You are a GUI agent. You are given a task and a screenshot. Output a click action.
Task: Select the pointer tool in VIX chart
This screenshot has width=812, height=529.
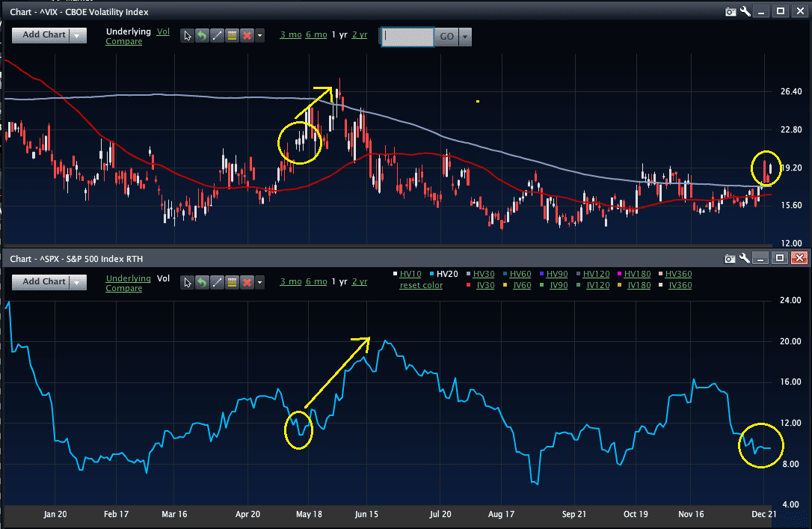(187, 36)
